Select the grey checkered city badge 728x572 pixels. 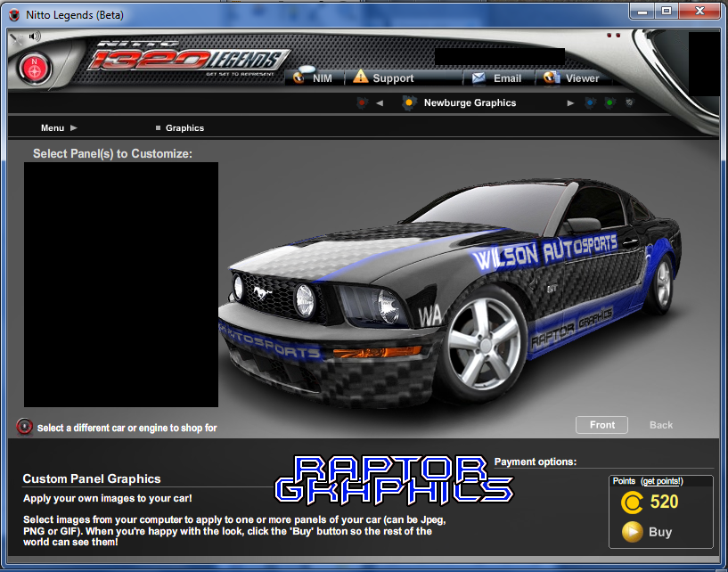coord(629,102)
